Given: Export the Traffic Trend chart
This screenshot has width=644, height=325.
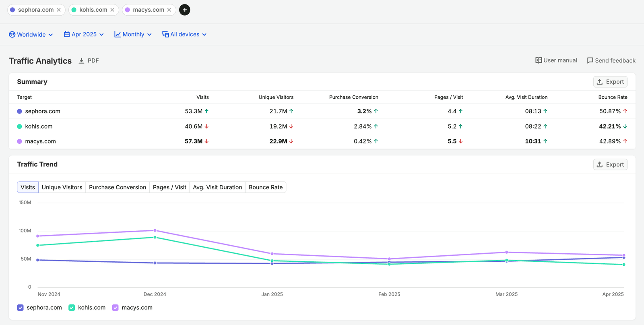Looking at the screenshot, I should pyautogui.click(x=610, y=164).
